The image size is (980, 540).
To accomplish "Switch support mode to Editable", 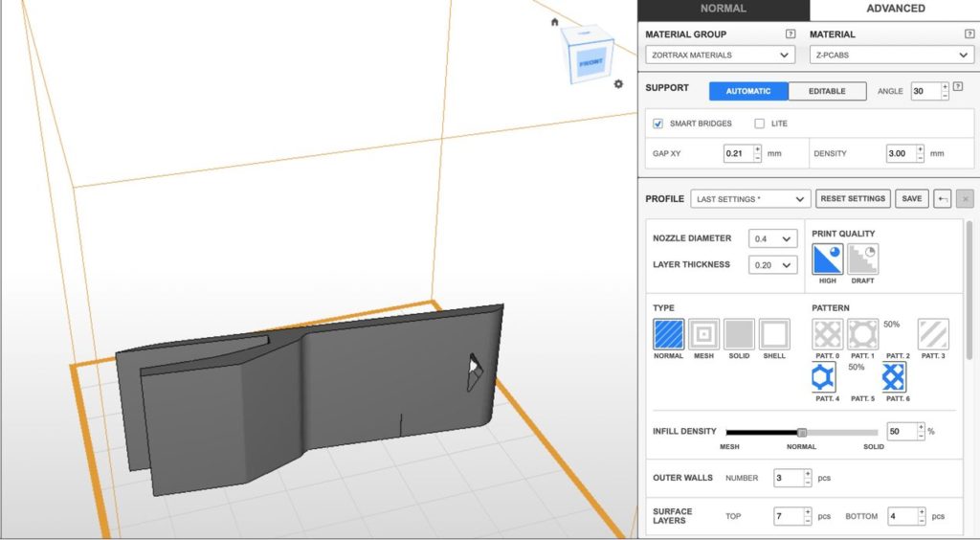I will (x=827, y=91).
